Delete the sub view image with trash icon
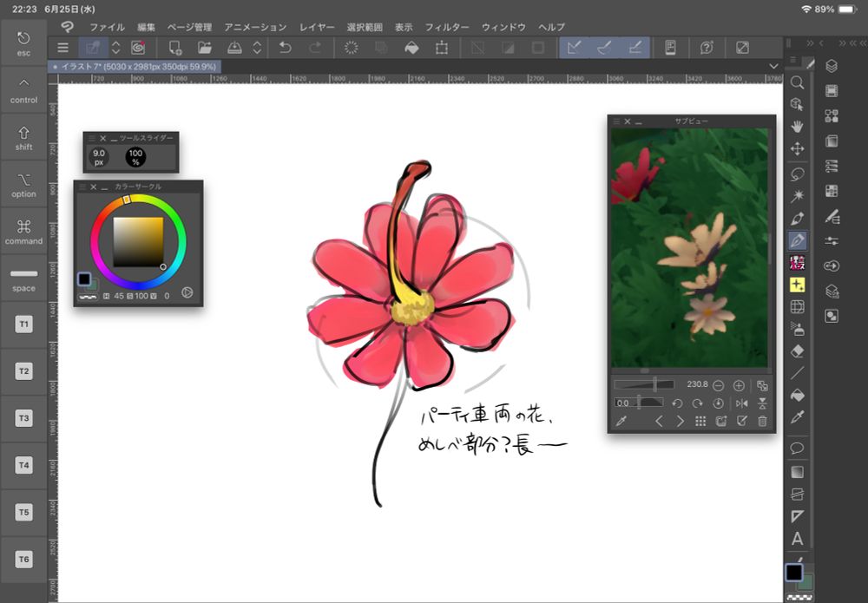The image size is (868, 603). coord(762,422)
